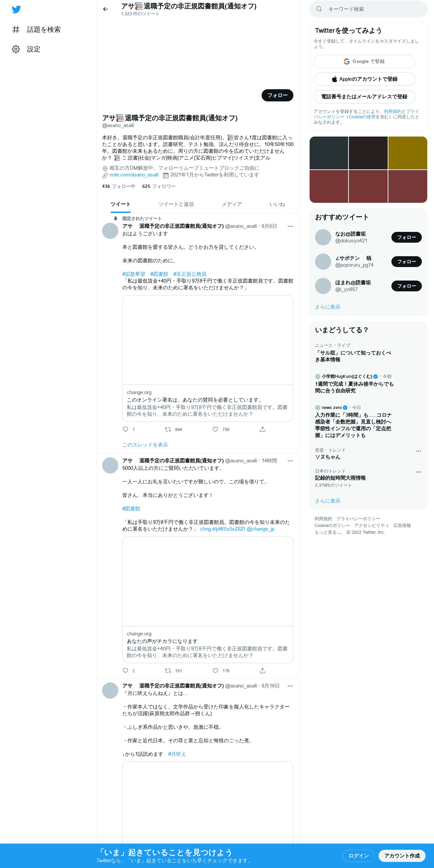Viewport: 434px width, 868px height.
Task: Switch to ツイートと返信 tab
Action: pos(176,204)
